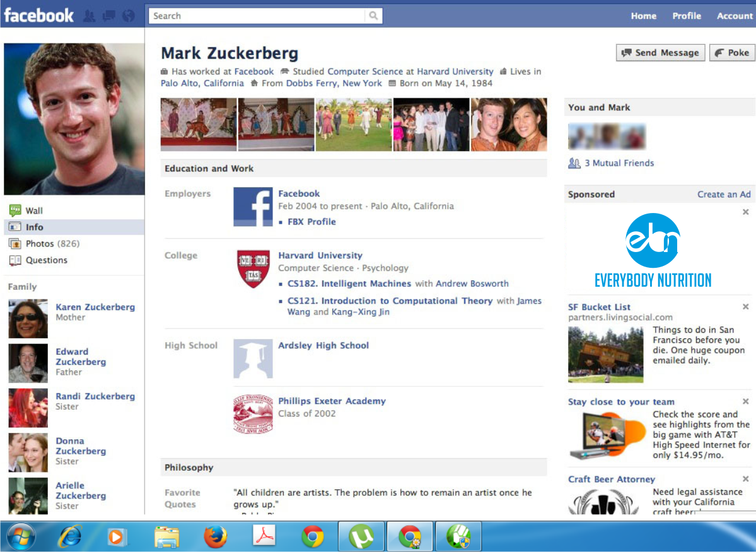Click Ardsley High School placeholder icon
The image size is (756, 552).
253,359
